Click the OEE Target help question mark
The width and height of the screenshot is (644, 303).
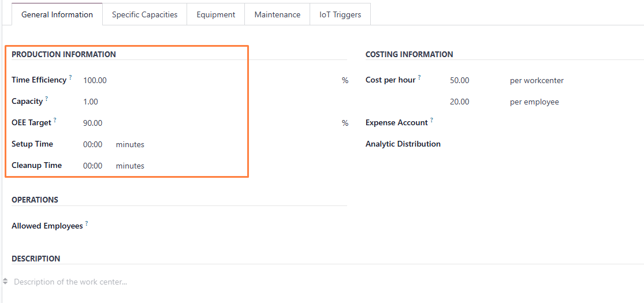coord(55,120)
